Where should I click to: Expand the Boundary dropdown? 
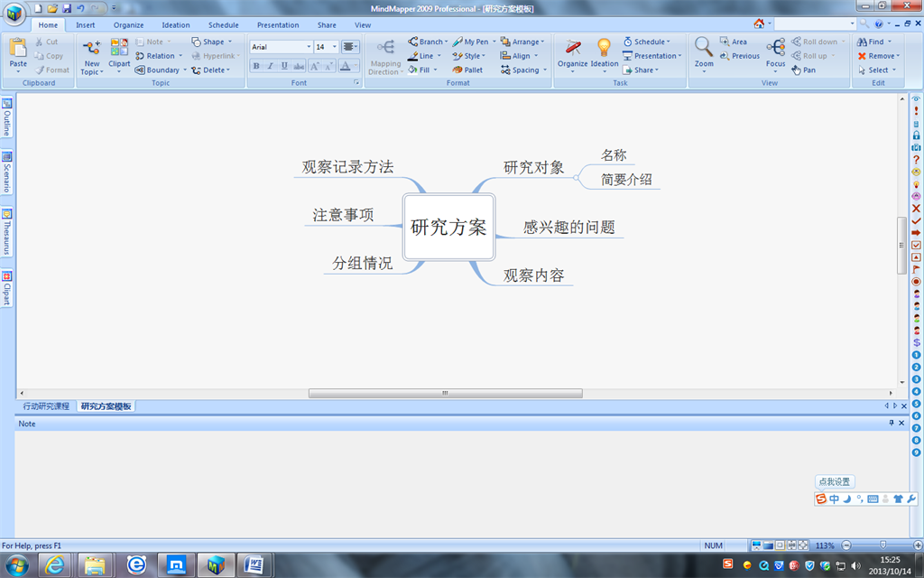(184, 70)
